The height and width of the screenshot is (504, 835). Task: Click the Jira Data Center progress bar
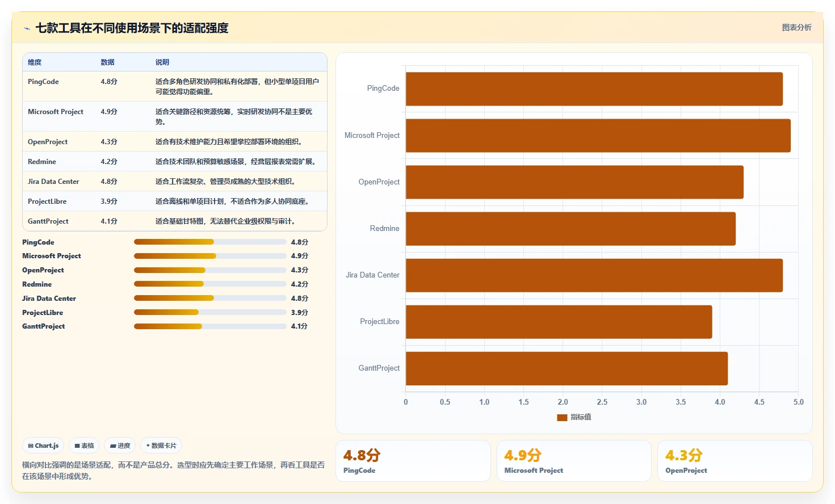coord(210,298)
